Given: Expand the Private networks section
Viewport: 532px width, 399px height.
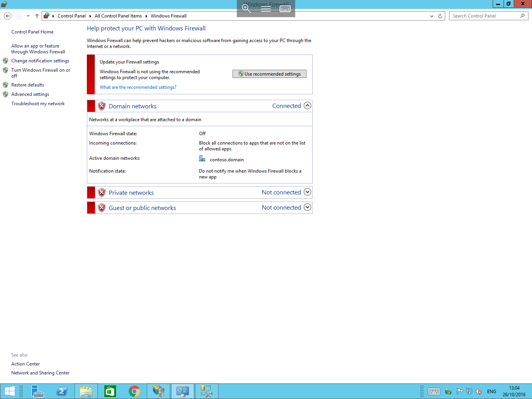Looking at the screenshot, I should 307,192.
